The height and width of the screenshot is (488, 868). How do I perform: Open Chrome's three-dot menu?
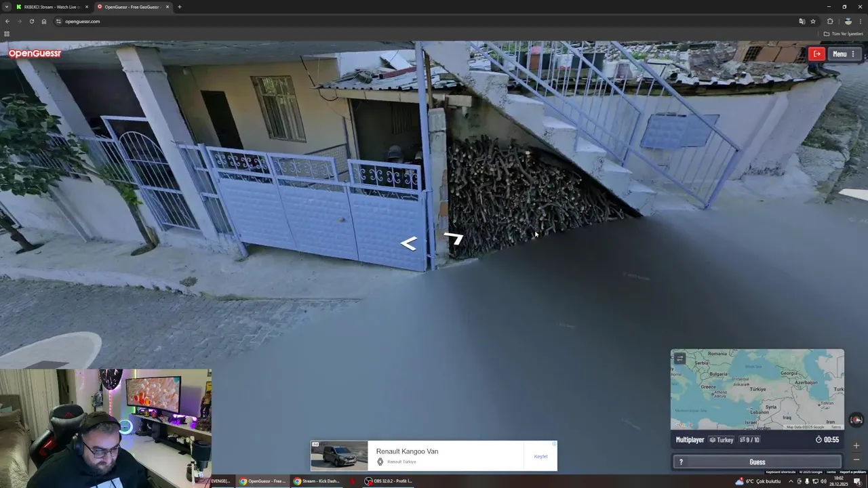click(x=861, y=21)
